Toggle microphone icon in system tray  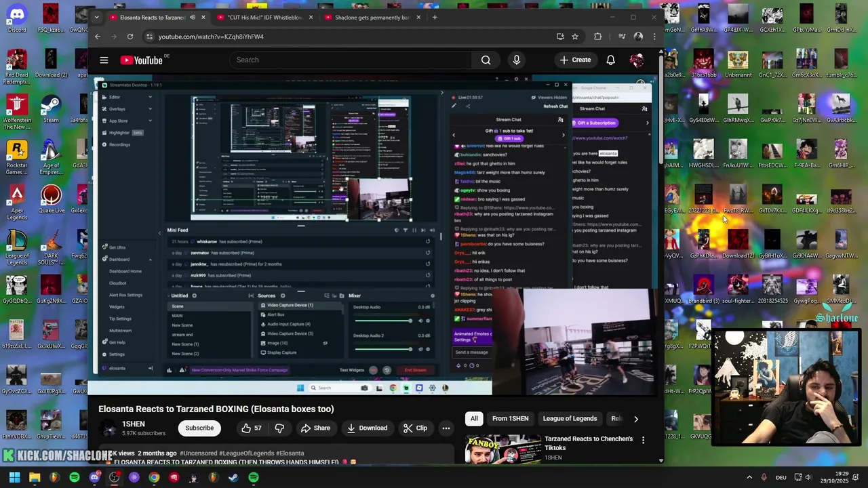(x=764, y=477)
